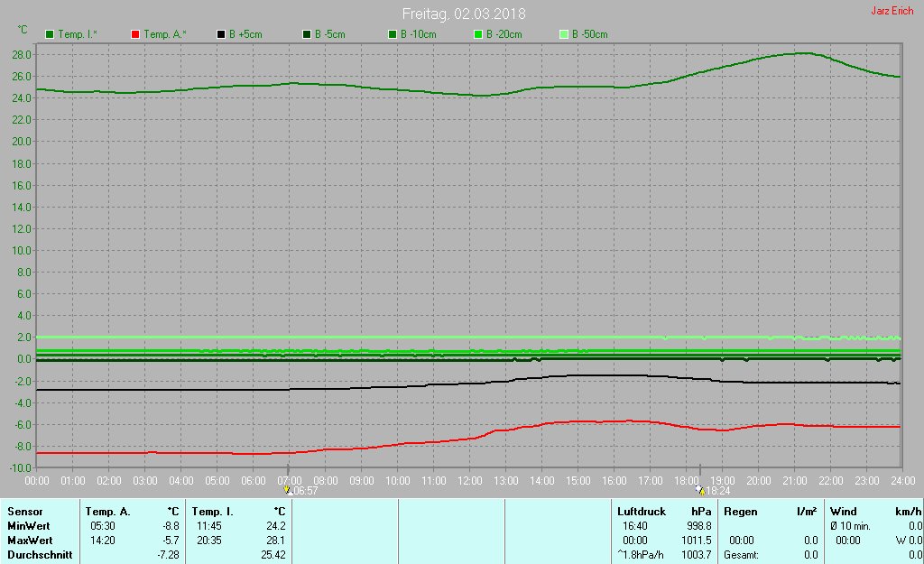Click the 'MinWert' row label
This screenshot has width=924, height=564.
pos(28,526)
